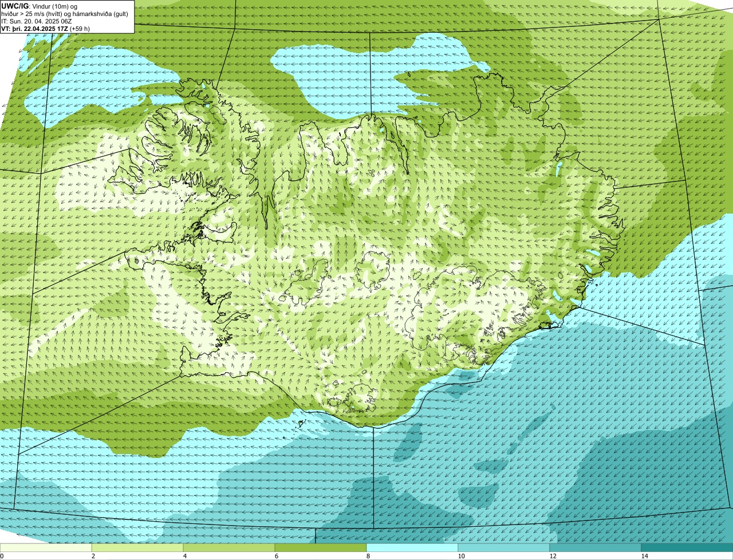Click the '14' label on the color scale
This screenshot has width=733, height=560.
click(644, 556)
